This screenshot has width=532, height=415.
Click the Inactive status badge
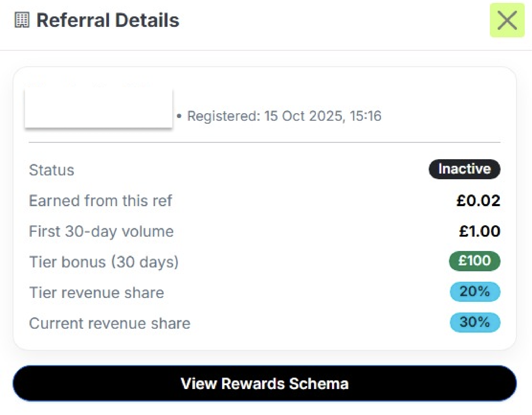[464, 169]
